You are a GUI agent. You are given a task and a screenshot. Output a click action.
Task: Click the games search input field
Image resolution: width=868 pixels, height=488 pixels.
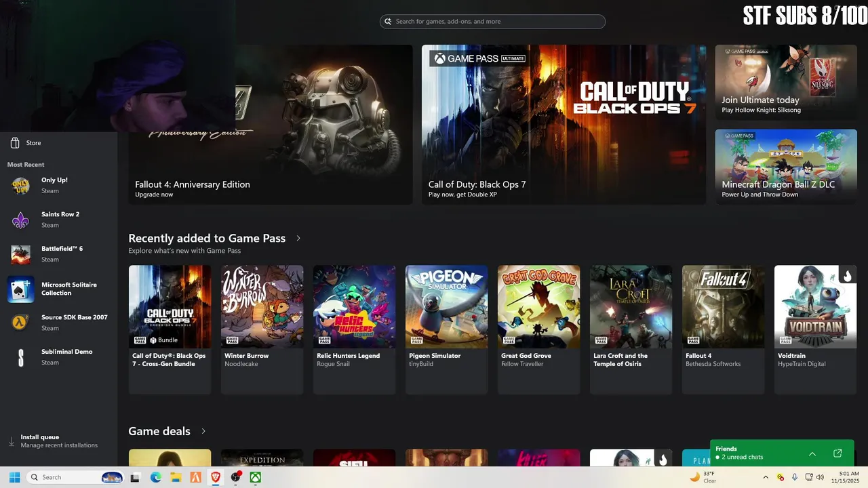(x=492, y=22)
